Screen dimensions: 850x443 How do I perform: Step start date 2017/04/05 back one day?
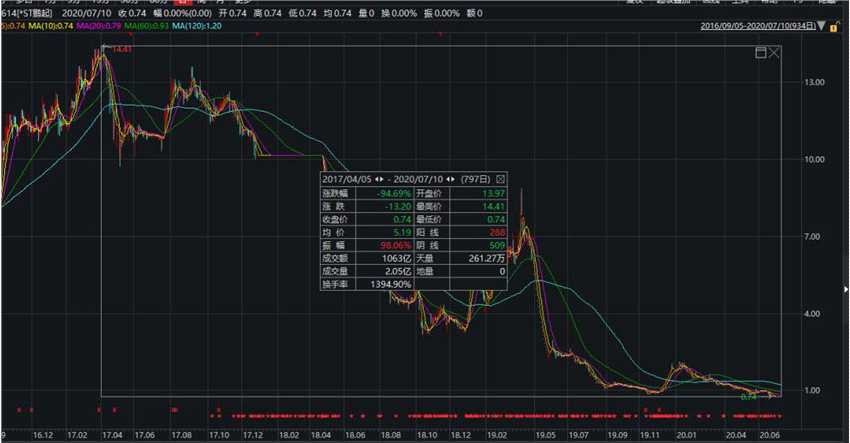[377, 179]
